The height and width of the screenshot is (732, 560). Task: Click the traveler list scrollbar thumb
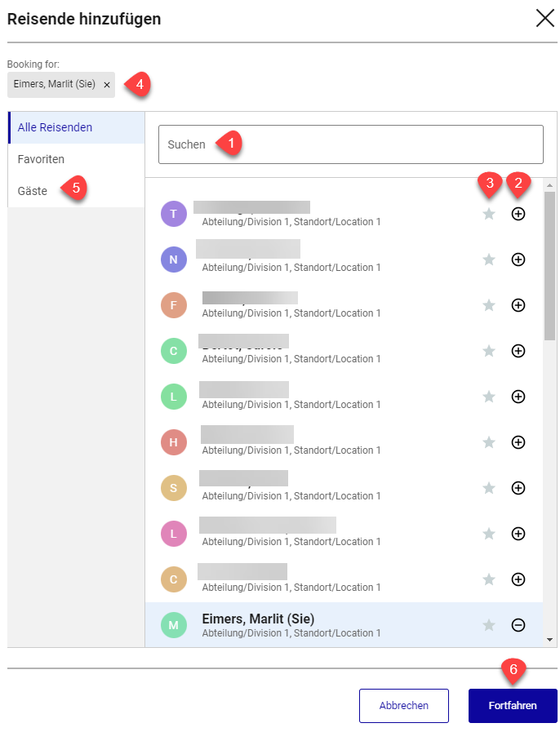[x=549, y=266]
